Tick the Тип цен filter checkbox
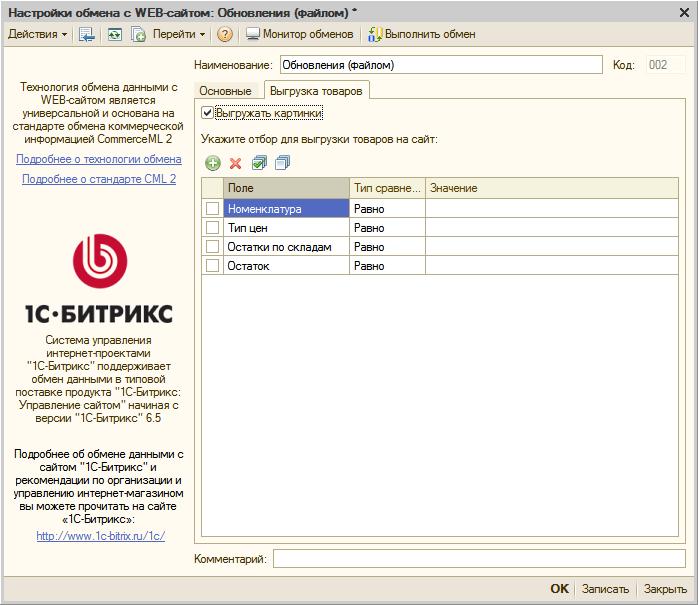The image size is (698, 605). coord(212,228)
